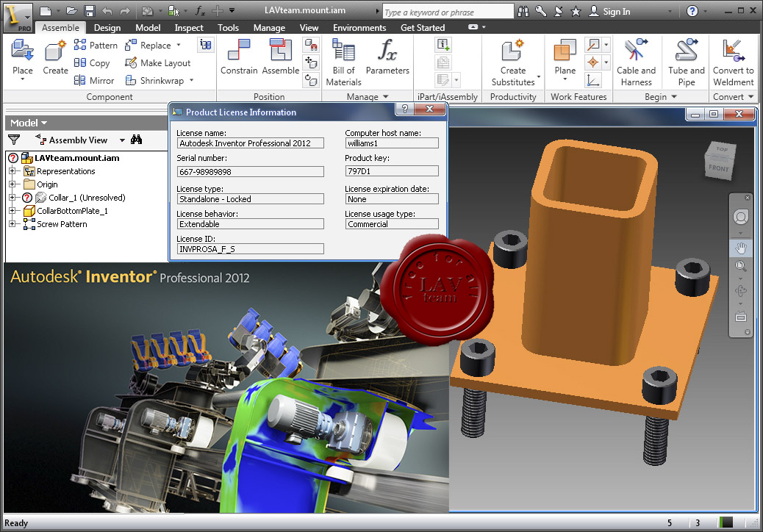Open the Parameters fx dialog

pyautogui.click(x=387, y=57)
